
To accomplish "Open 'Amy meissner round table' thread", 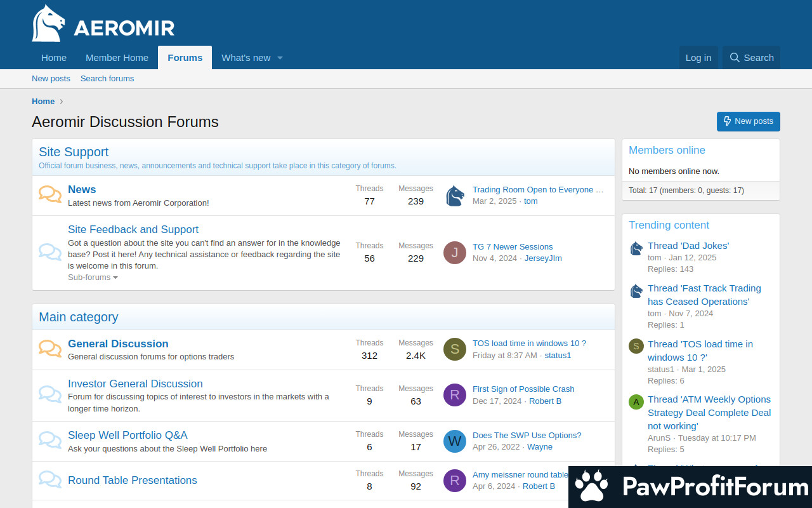I will coord(520,474).
